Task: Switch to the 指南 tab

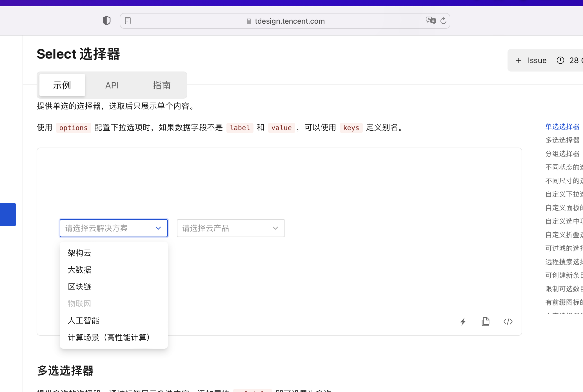Action: [162, 85]
